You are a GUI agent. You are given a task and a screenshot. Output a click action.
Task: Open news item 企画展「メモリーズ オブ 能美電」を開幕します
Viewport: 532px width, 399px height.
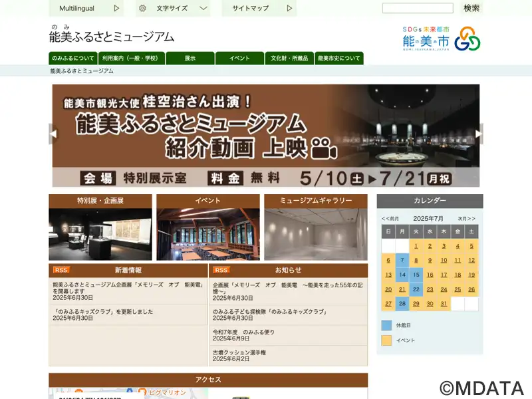tap(128, 288)
